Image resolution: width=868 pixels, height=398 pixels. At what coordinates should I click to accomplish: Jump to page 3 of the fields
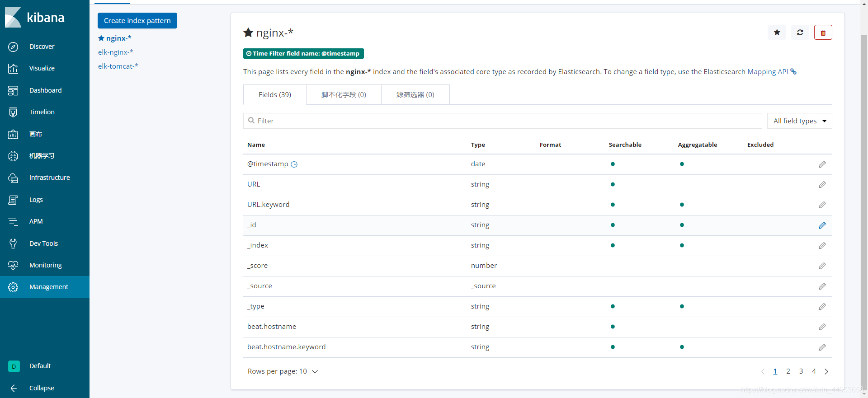[801, 371]
